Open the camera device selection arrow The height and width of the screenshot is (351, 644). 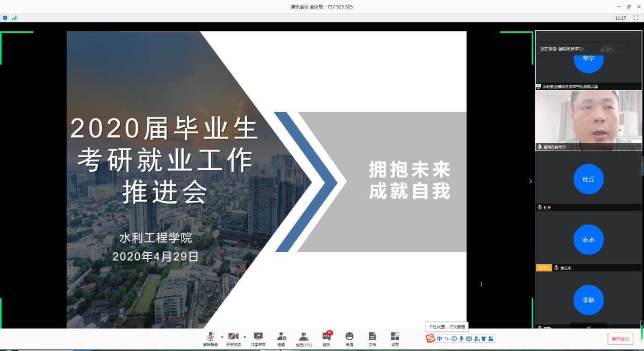click(x=245, y=336)
